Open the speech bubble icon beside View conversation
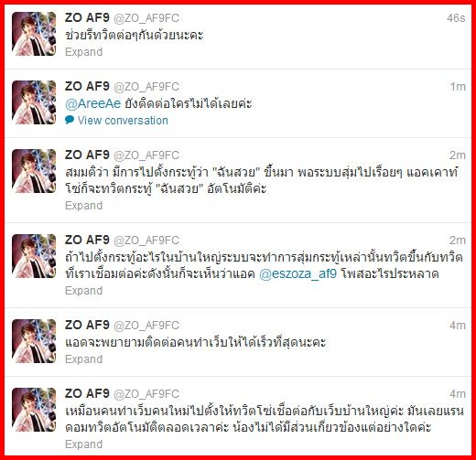The height and width of the screenshot is (460, 476). tap(70, 120)
